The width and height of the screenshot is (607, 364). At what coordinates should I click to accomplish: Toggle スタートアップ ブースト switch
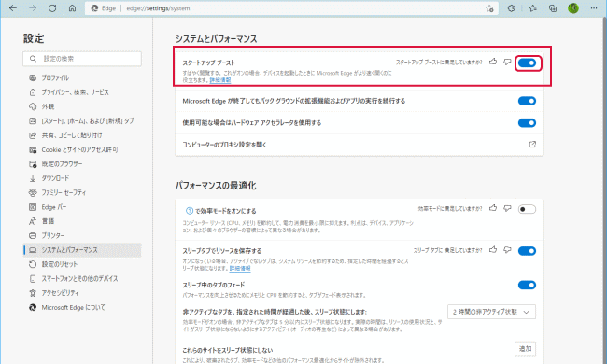point(527,63)
